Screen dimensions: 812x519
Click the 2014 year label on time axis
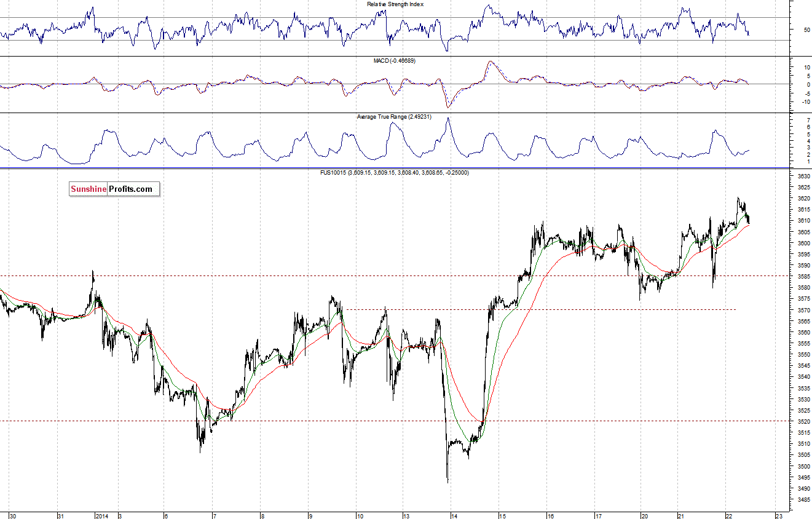coord(102,515)
